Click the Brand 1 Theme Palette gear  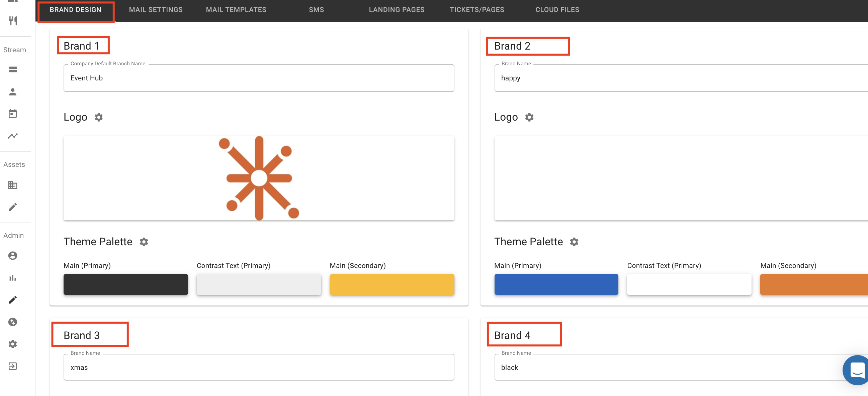[x=144, y=242]
